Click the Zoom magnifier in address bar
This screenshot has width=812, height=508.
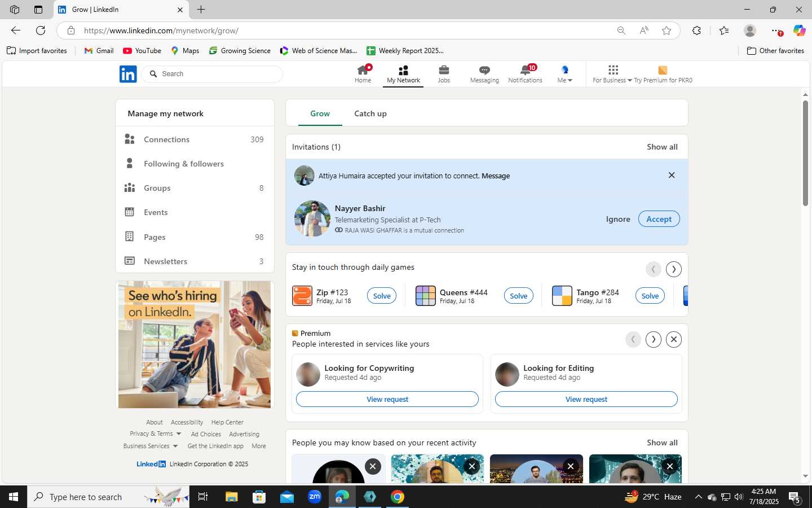click(621, 30)
